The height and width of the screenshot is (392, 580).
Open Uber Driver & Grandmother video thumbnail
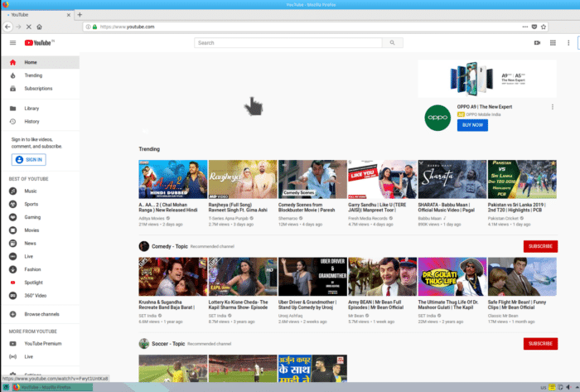312,277
